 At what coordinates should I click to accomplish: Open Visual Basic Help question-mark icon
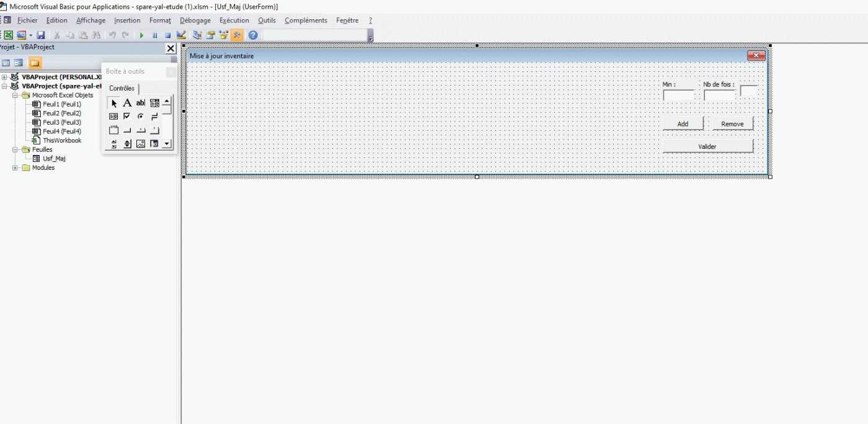(253, 35)
